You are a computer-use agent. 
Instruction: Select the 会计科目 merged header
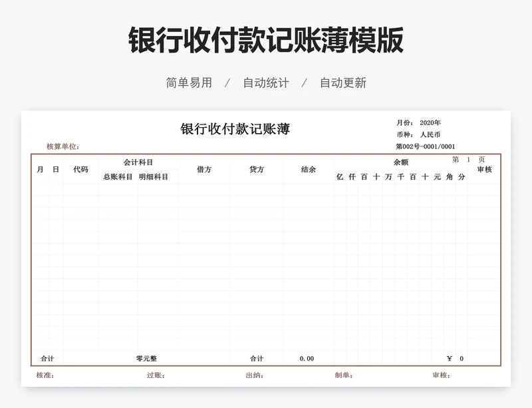pyautogui.click(x=138, y=162)
